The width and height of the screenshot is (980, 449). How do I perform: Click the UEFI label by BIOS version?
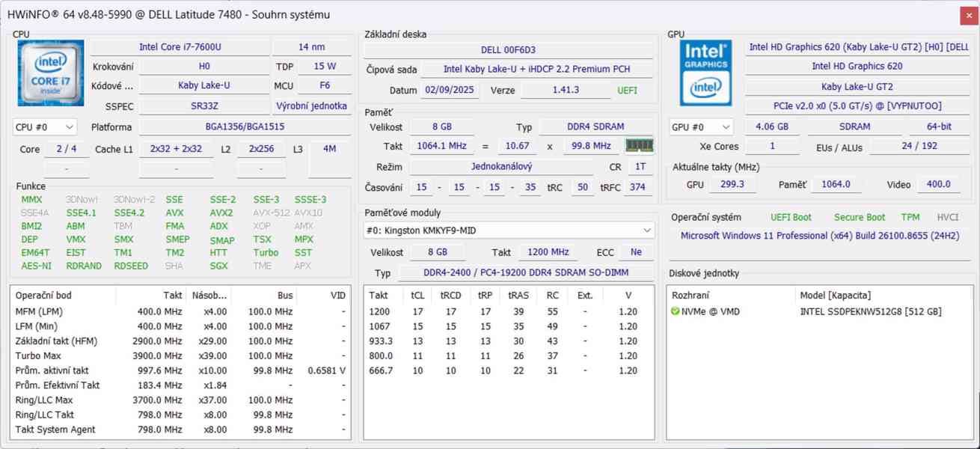627,90
